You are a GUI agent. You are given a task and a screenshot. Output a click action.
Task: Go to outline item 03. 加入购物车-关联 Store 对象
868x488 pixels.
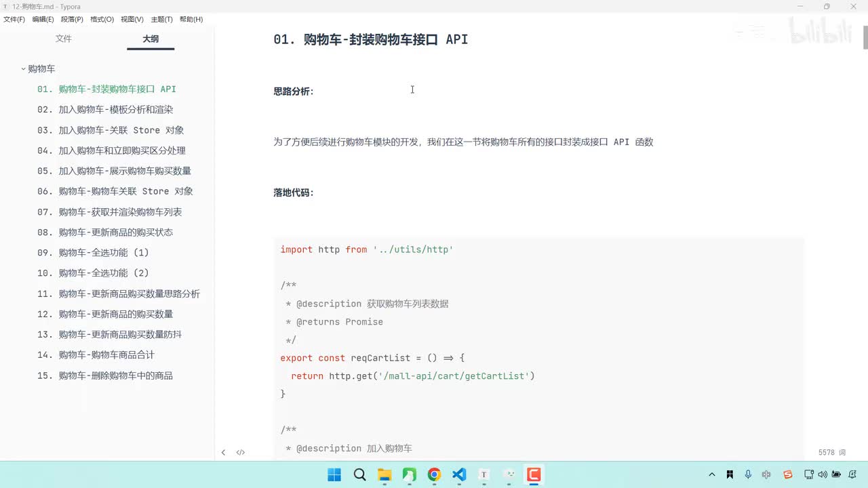[x=111, y=130]
